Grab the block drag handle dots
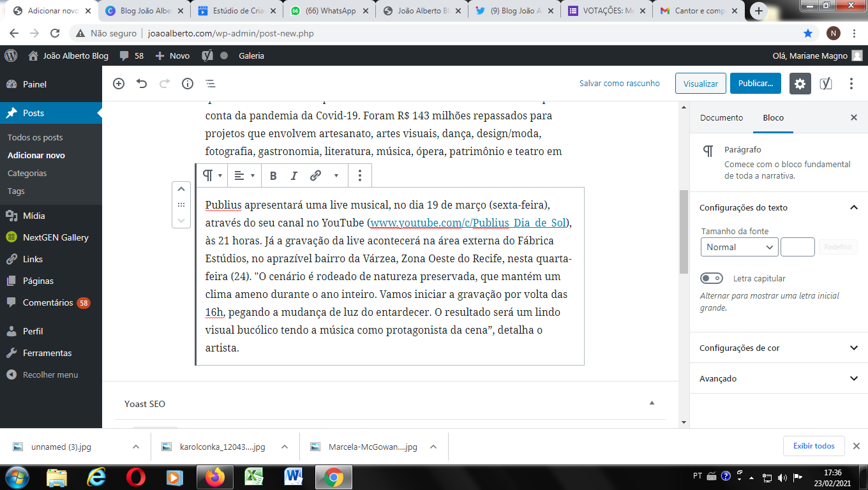 181,205
